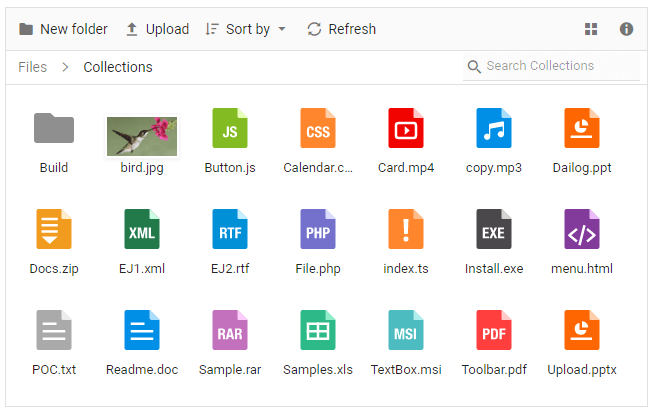Screen dimensions: 655x414
Task: Click the Search Collections input field
Action: click(558, 66)
